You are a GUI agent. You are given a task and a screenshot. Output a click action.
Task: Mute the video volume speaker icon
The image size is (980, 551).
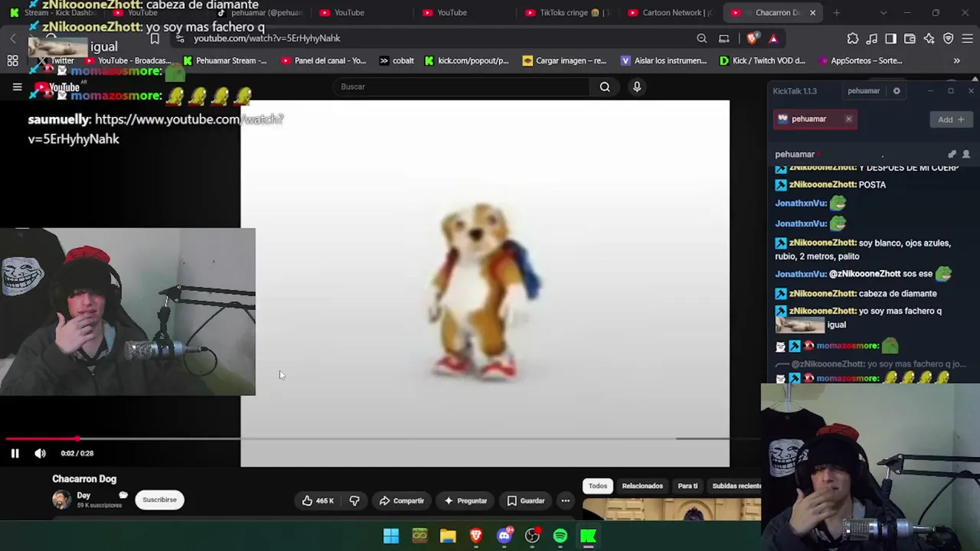(40, 453)
